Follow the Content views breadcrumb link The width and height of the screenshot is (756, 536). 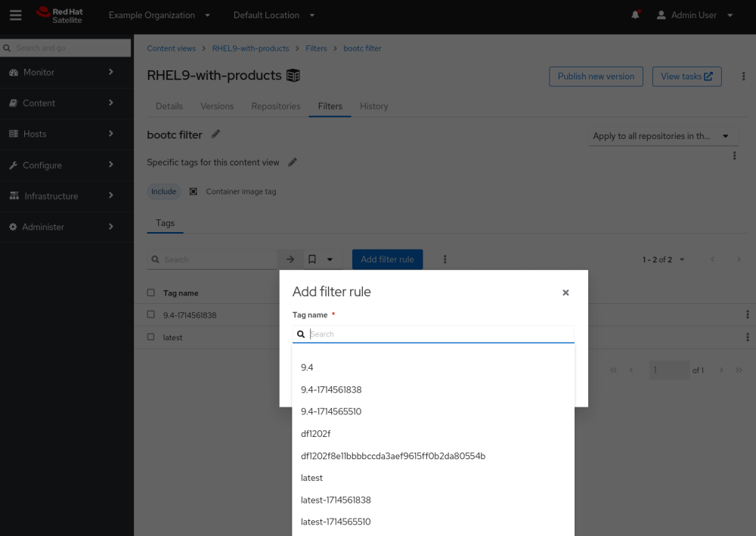tap(171, 48)
